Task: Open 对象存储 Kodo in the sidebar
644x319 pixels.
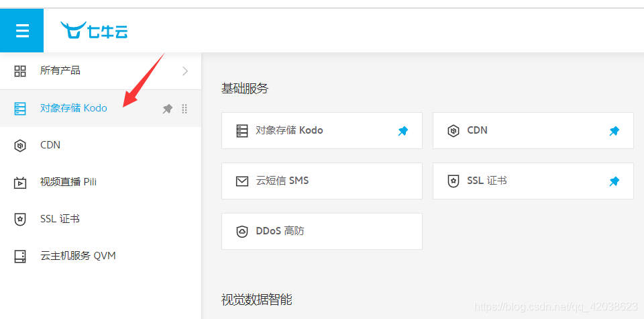Action: point(101,109)
